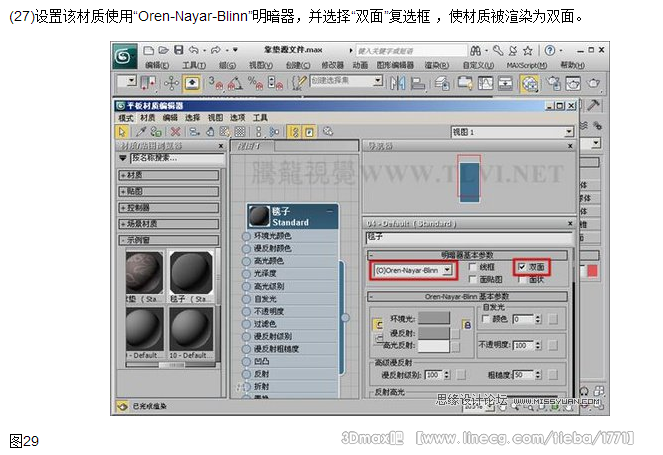The image size is (663, 455).
Task: Open the Oren-Nayar-Blinn shader dropdown
Action: pos(414,270)
